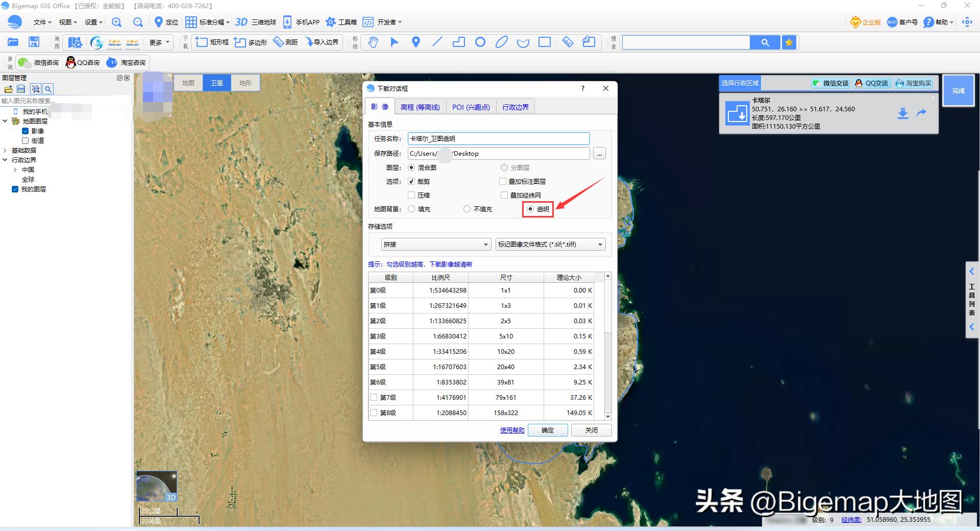Open the 拼接 storage dropdown
Image resolution: width=980 pixels, height=531 pixels.
pos(436,245)
